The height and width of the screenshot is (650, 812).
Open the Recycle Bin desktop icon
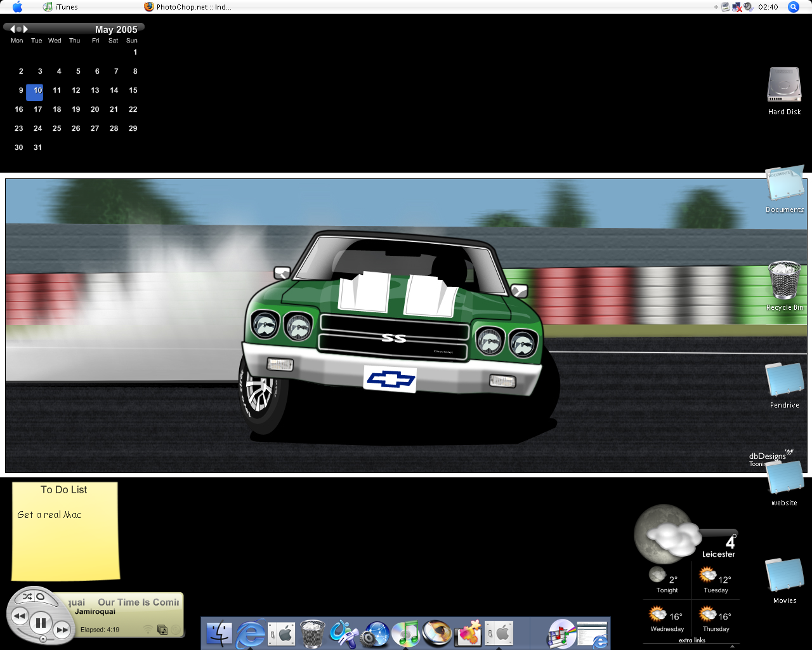coord(785,286)
